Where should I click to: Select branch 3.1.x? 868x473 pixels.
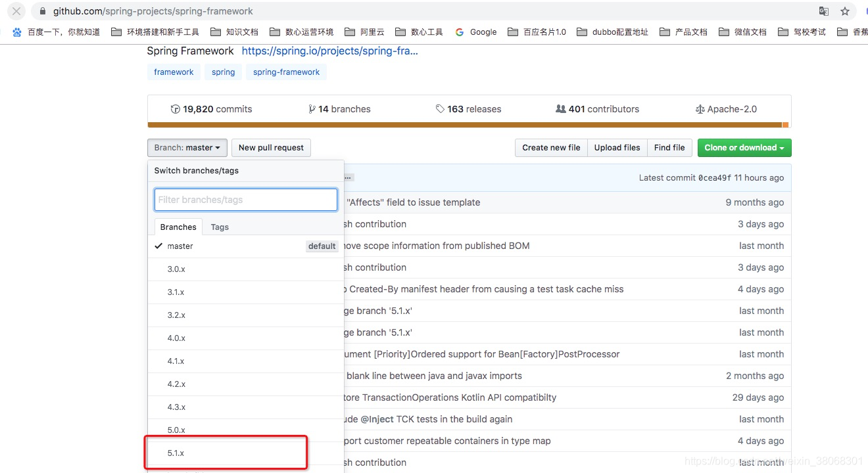[x=246, y=292]
